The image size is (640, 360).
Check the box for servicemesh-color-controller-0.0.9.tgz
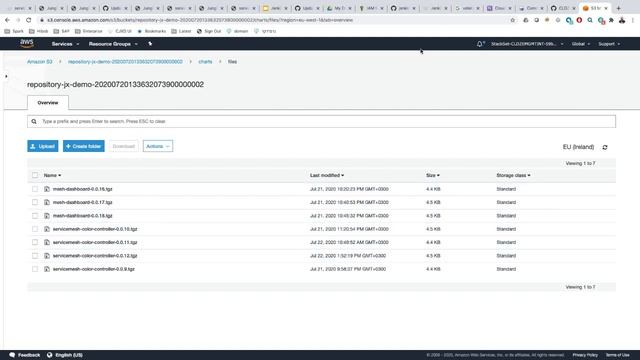pyautogui.click(x=35, y=269)
